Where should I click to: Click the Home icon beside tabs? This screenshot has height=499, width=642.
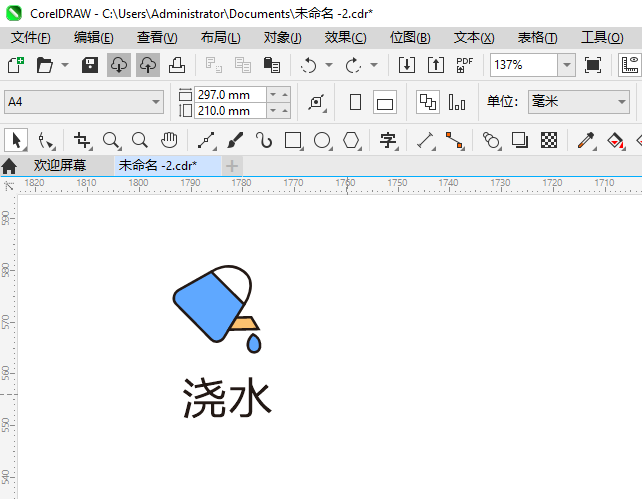9,166
